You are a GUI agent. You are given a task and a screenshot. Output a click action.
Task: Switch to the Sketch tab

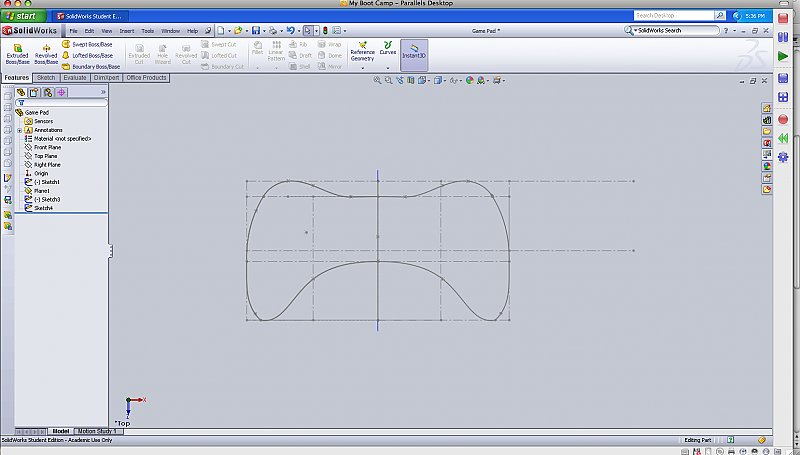click(46, 77)
